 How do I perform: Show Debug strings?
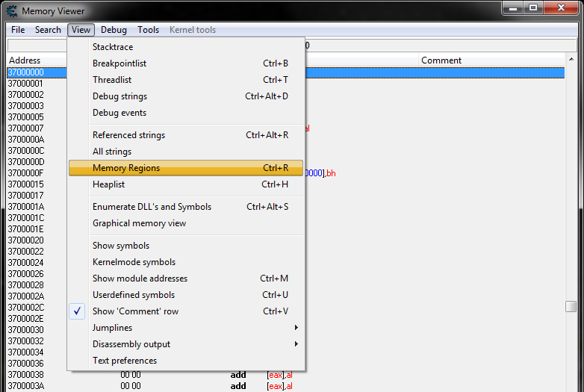pos(119,96)
